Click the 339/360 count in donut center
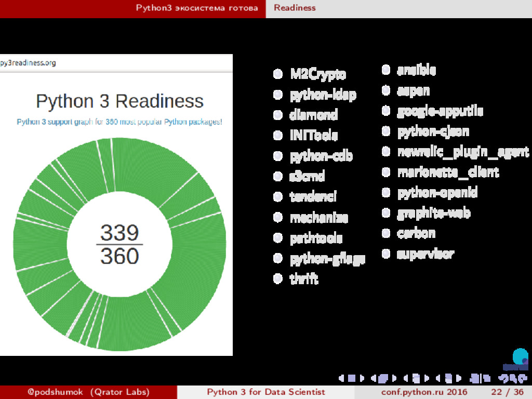 tap(120, 244)
